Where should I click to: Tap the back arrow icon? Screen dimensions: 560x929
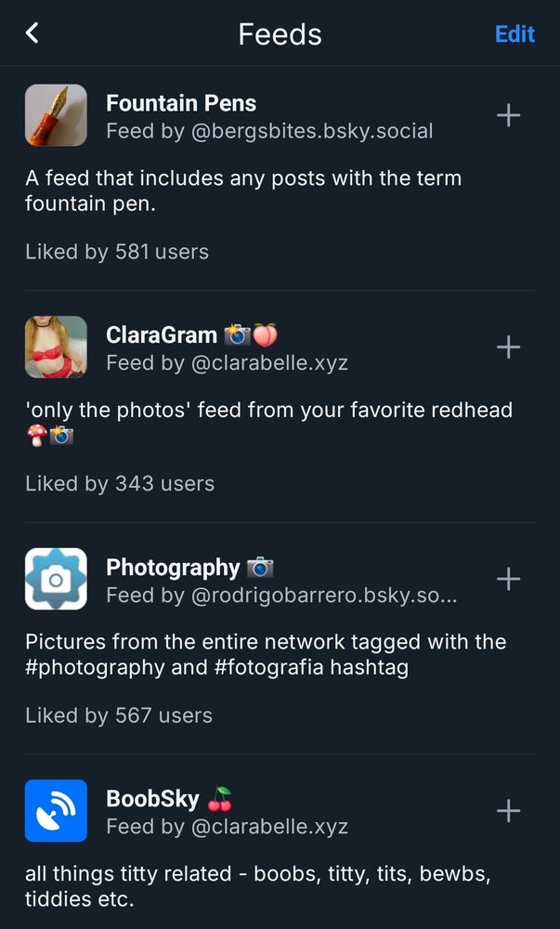pos(33,33)
